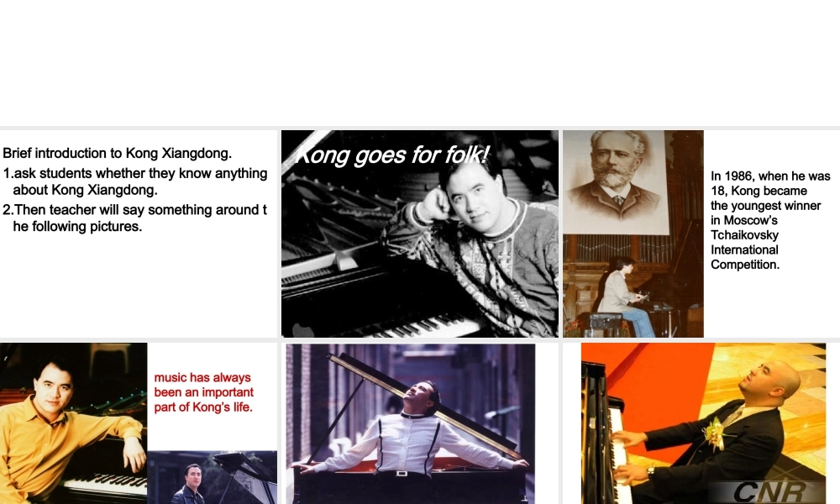Select the Tchaikovsky portrait photo
This screenshot has height=504, width=840.
615,181
